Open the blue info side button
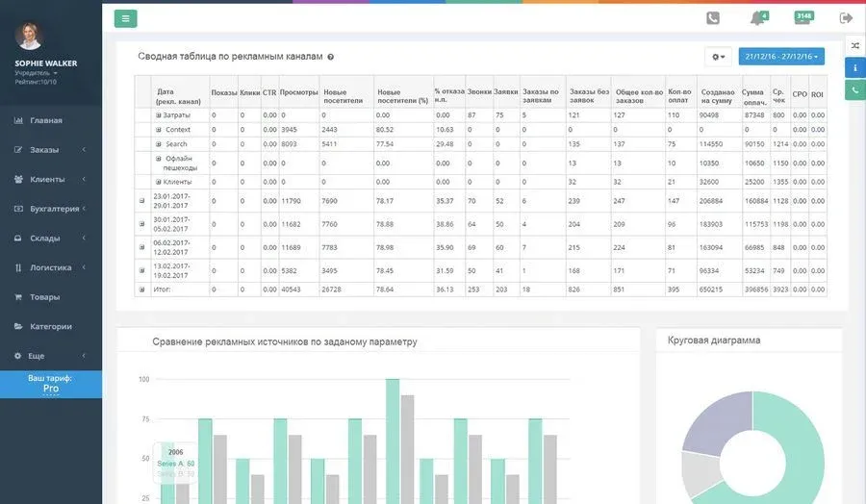This screenshot has height=504, width=866. [x=854, y=68]
